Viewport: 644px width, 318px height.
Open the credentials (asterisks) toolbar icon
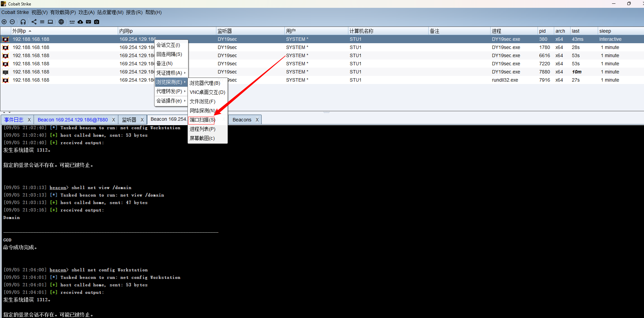coord(72,22)
